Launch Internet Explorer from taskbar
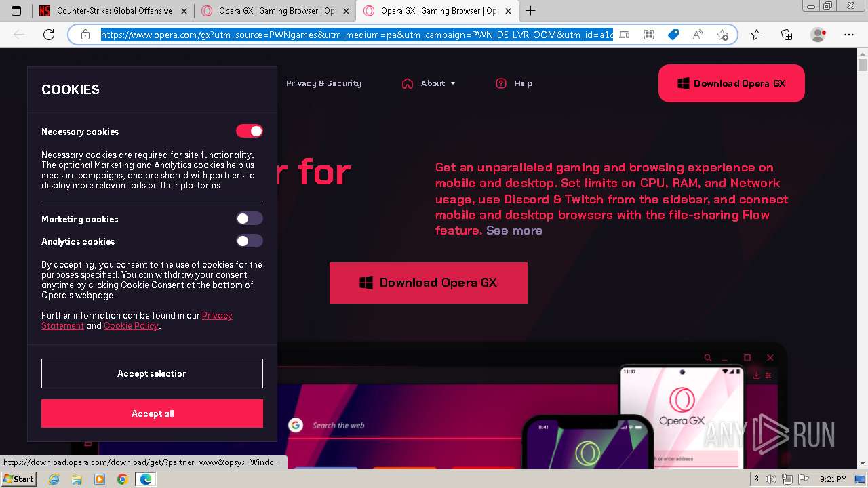The image size is (868, 488). point(54,479)
